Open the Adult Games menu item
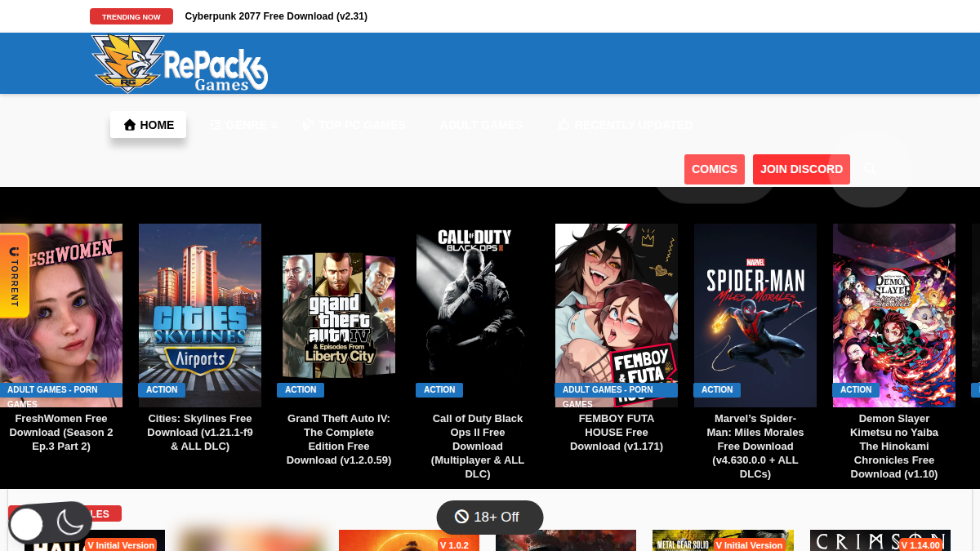Viewport: 980px width, 551px height. coord(481,125)
